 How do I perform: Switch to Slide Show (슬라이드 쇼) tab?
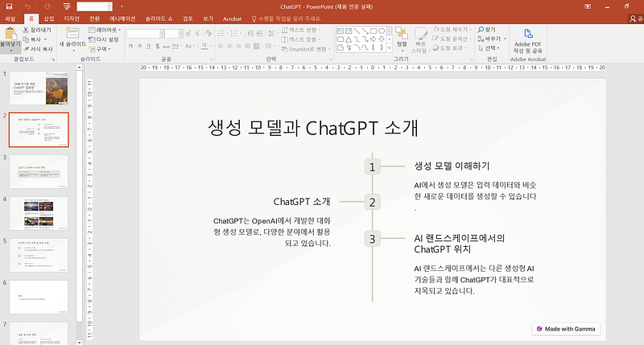pos(159,18)
